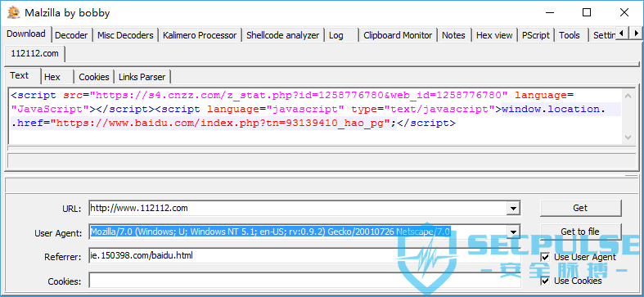Click the Get button
Image resolution: width=644 pixels, height=297 pixels.
[580, 209]
